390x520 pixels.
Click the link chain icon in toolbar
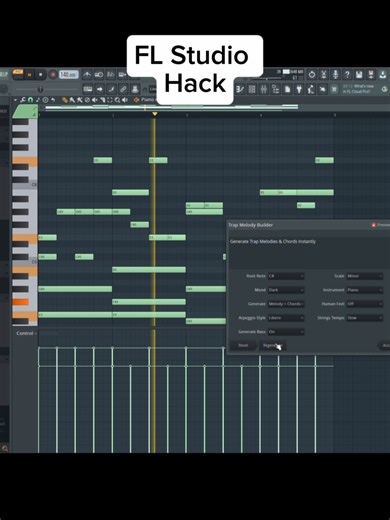(123, 89)
